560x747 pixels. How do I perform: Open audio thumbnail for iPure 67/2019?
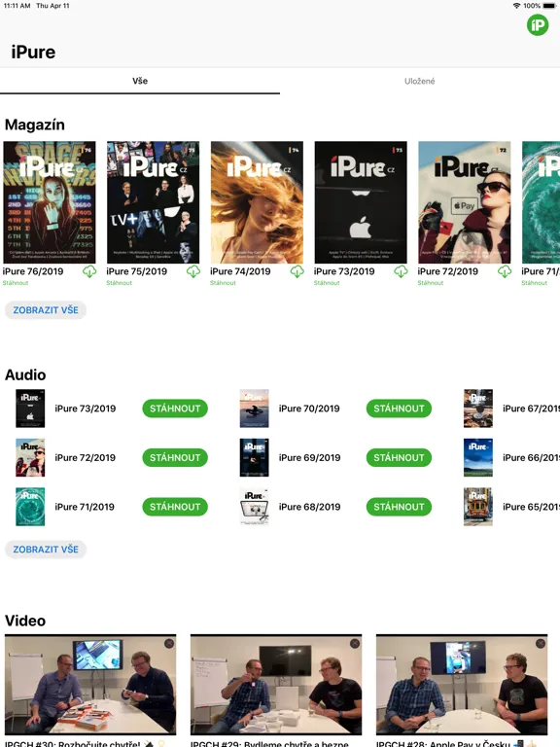pyautogui.click(x=478, y=409)
